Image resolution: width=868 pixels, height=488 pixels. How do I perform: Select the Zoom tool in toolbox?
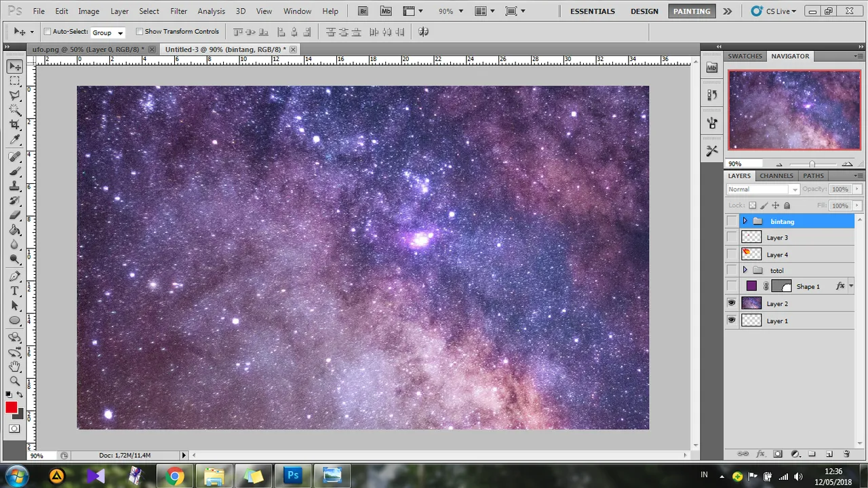pyautogui.click(x=14, y=381)
